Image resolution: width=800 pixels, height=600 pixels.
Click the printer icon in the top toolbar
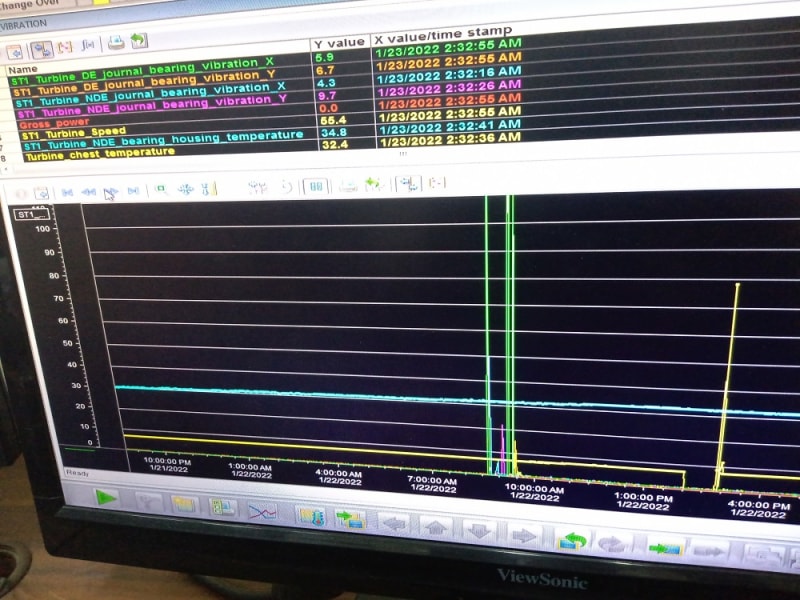pyautogui.click(x=116, y=43)
